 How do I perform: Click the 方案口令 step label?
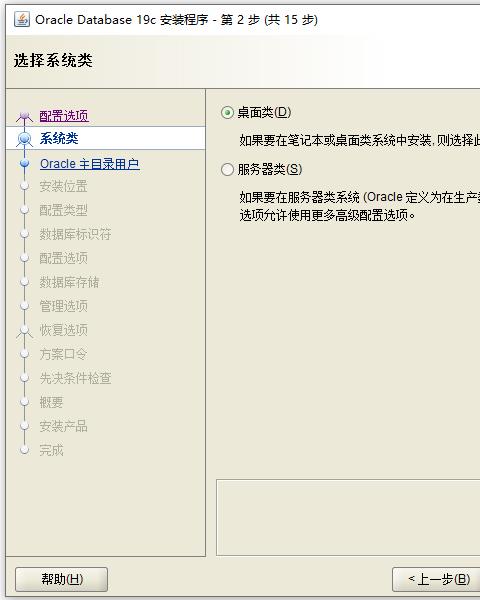[64, 354]
